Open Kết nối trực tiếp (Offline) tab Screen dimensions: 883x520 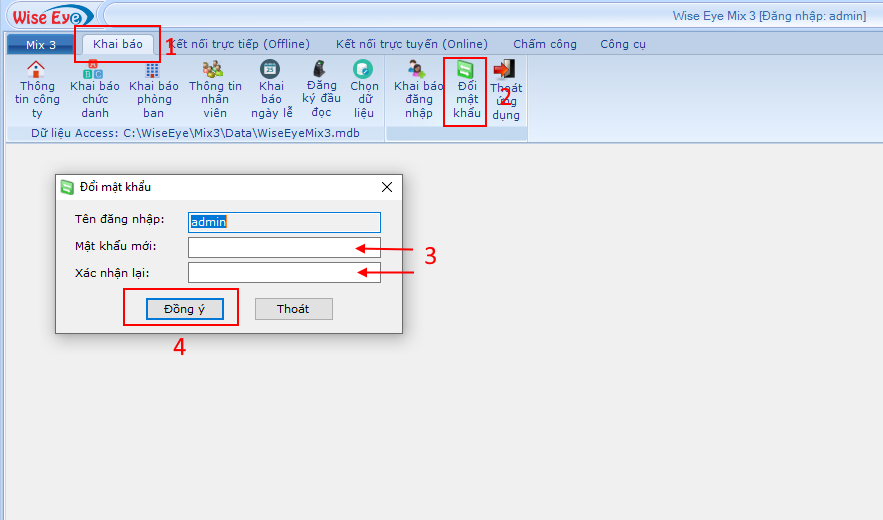pos(241,44)
